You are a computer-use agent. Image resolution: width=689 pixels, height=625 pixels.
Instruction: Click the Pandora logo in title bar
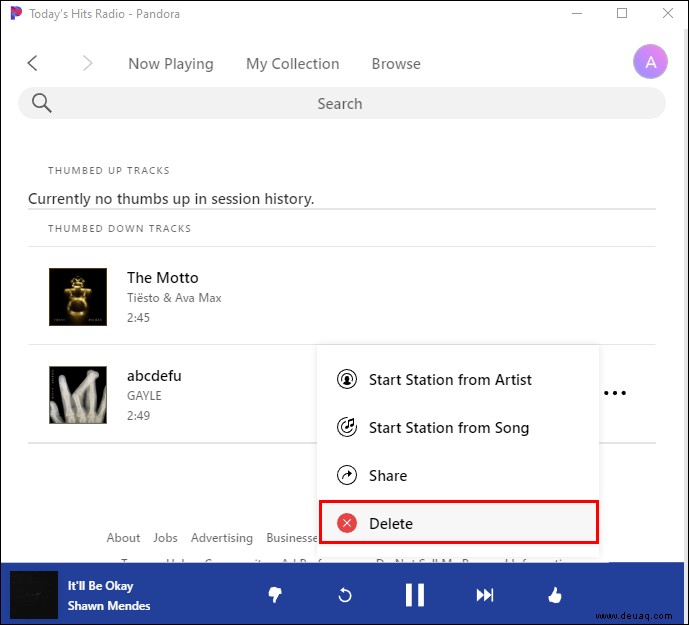[x=15, y=13]
